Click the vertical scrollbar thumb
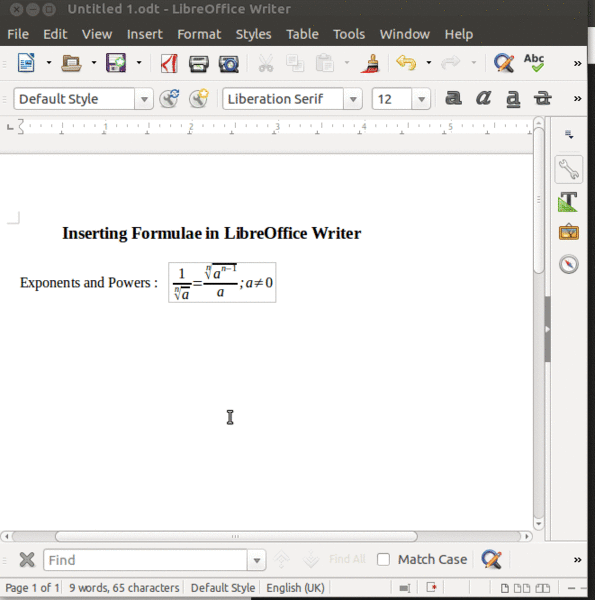This screenshot has width=595, height=600. [x=539, y=201]
